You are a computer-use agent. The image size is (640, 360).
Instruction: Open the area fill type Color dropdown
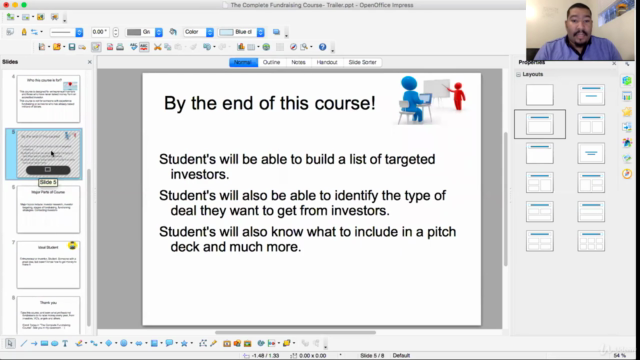click(198, 32)
